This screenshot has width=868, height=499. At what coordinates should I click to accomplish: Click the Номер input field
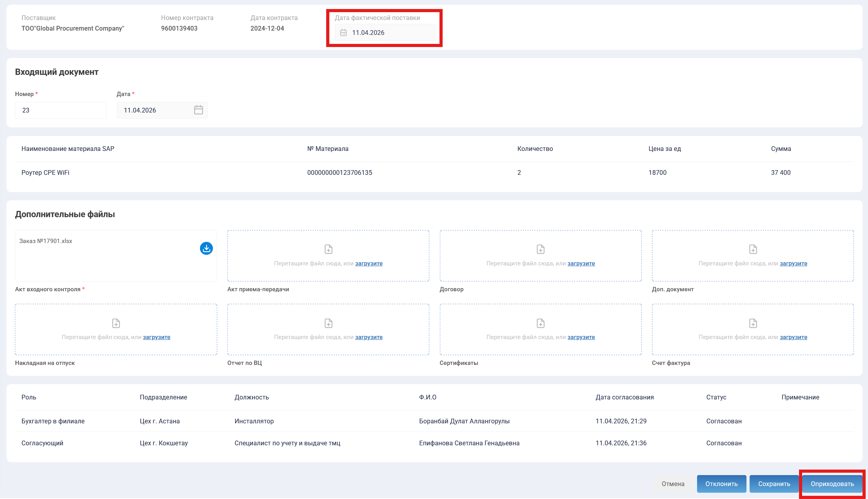pos(60,110)
